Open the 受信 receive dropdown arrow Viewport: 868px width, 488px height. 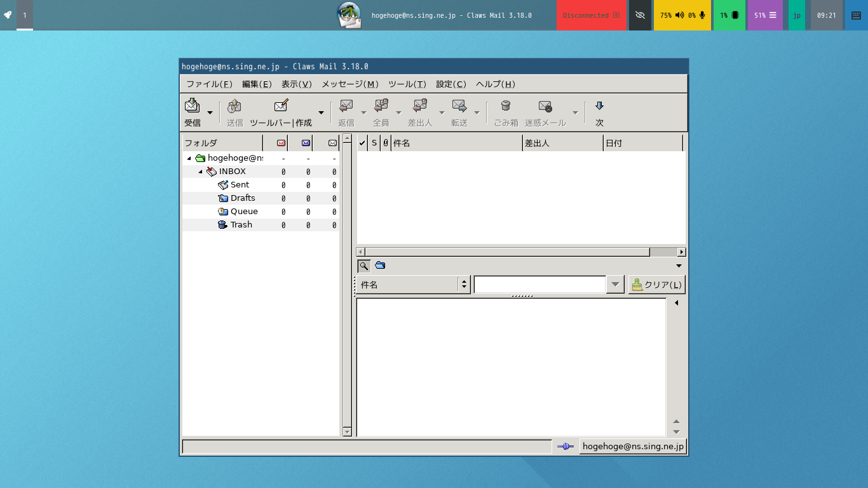pyautogui.click(x=210, y=112)
